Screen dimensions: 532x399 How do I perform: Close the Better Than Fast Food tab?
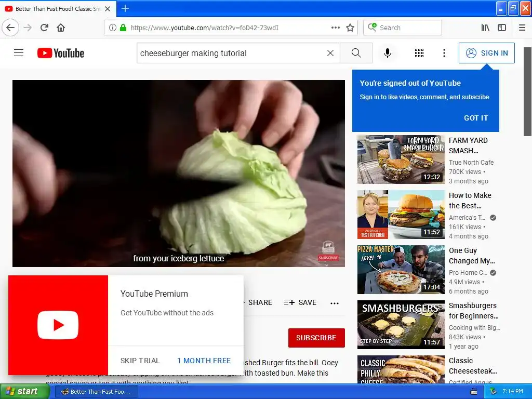coord(108,9)
